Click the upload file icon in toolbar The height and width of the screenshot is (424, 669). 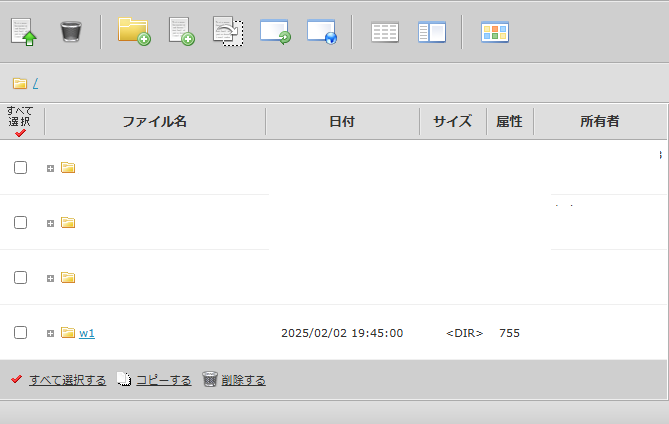pos(24,32)
